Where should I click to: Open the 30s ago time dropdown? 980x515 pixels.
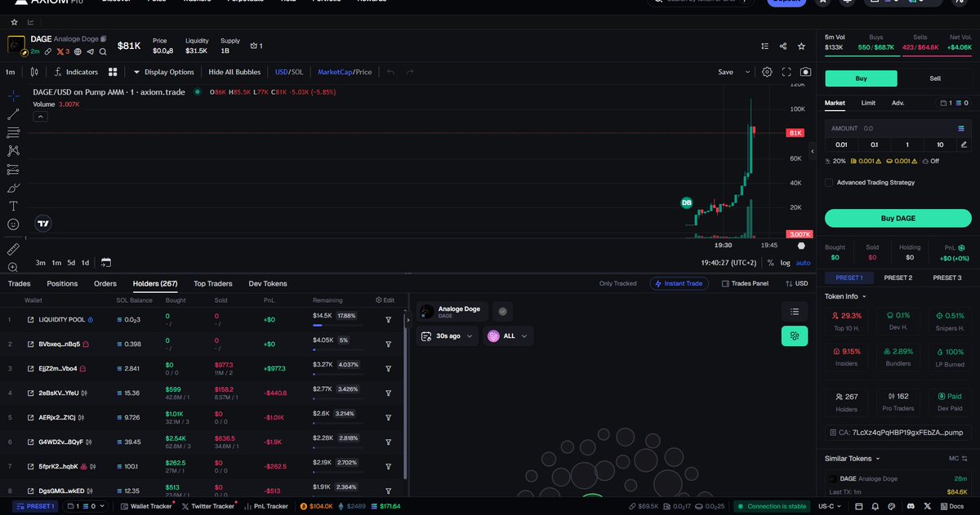coord(448,335)
